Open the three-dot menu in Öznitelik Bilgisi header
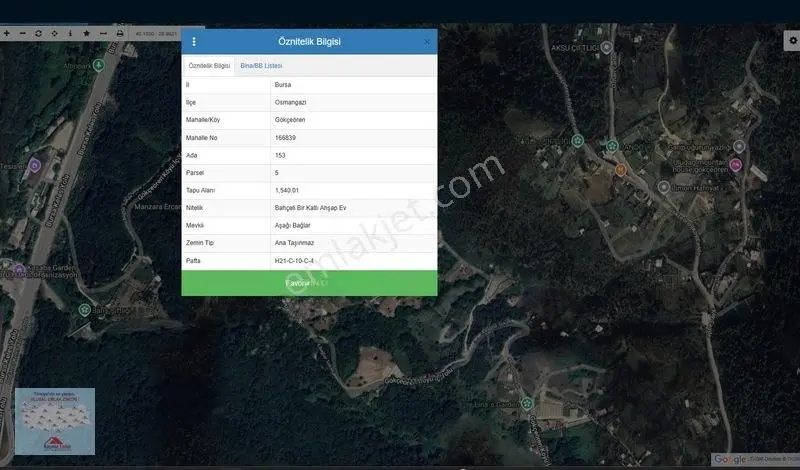The height and width of the screenshot is (470, 800). [x=194, y=42]
